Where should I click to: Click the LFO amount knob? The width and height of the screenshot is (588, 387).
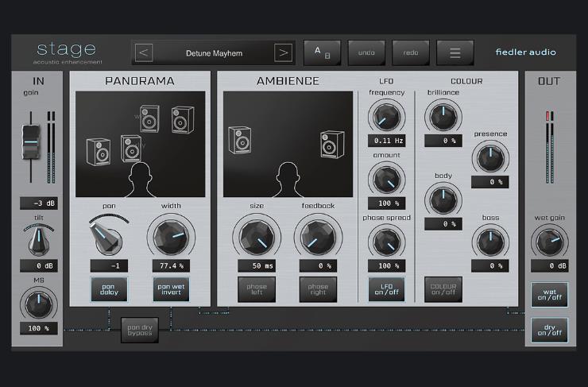coord(387,180)
